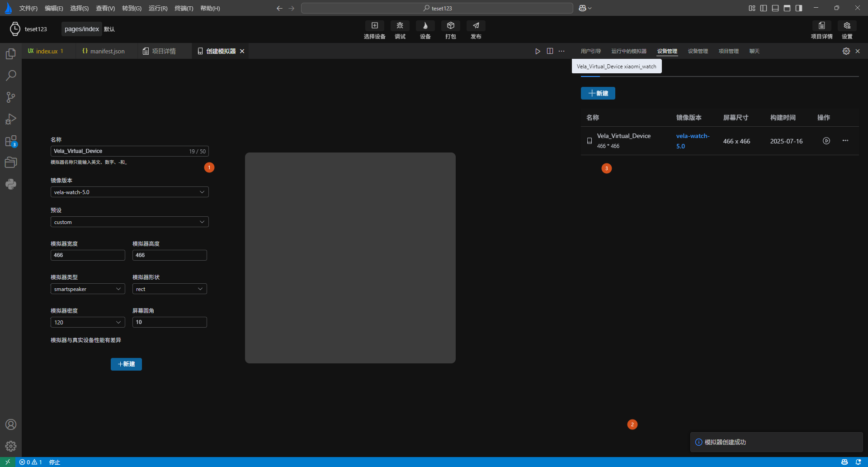Open Source Control view in activity bar
Image resolution: width=868 pixels, height=467 pixels.
pyautogui.click(x=11, y=97)
